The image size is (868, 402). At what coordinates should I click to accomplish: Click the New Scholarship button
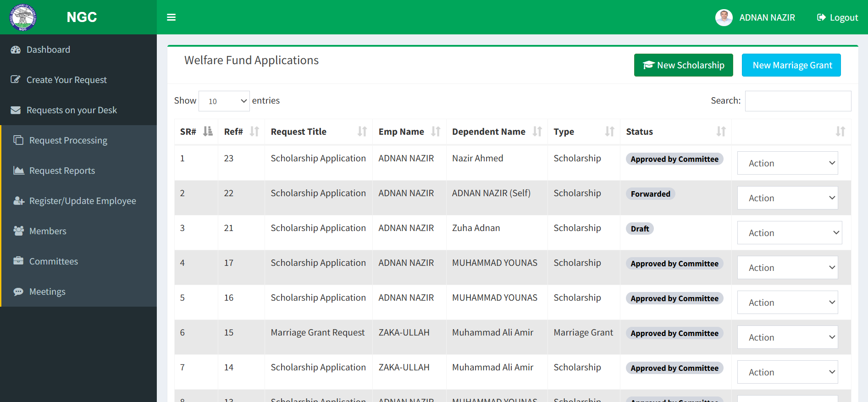(x=683, y=65)
